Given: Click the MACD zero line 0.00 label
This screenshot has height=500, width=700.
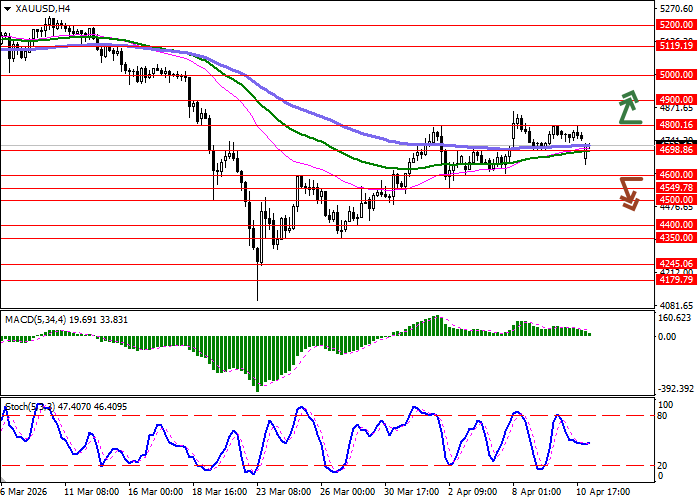Looking at the screenshot, I should click(x=665, y=337).
